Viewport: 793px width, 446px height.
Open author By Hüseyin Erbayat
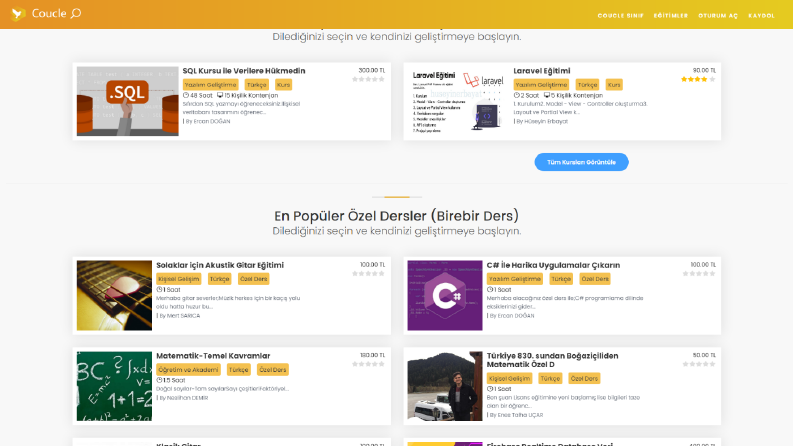pyautogui.click(x=541, y=121)
